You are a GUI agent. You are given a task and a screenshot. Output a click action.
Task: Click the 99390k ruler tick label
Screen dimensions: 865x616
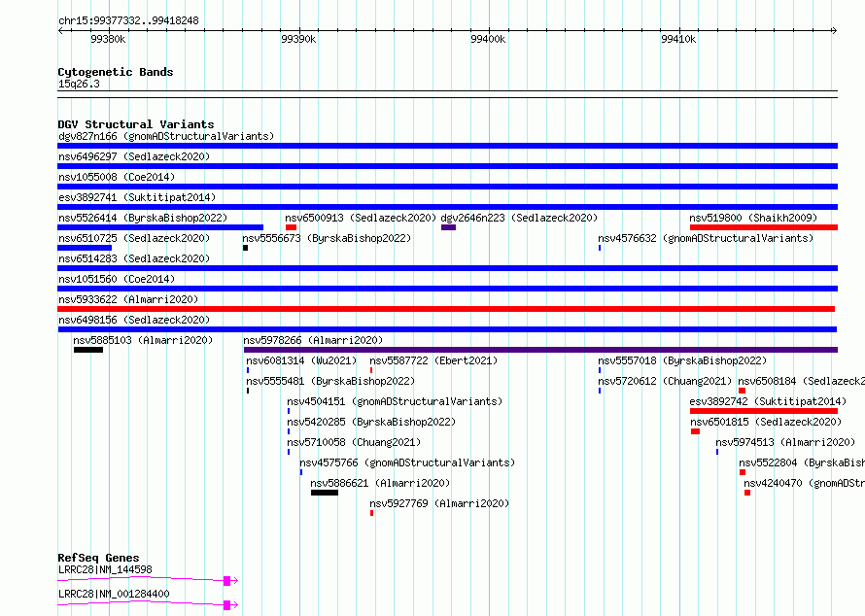point(298,39)
